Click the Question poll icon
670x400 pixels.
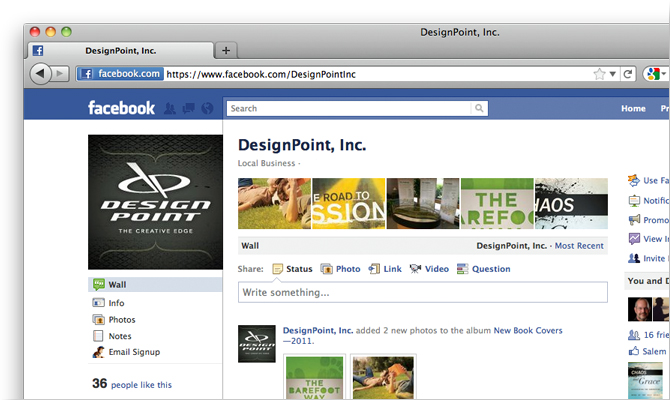pos(462,269)
